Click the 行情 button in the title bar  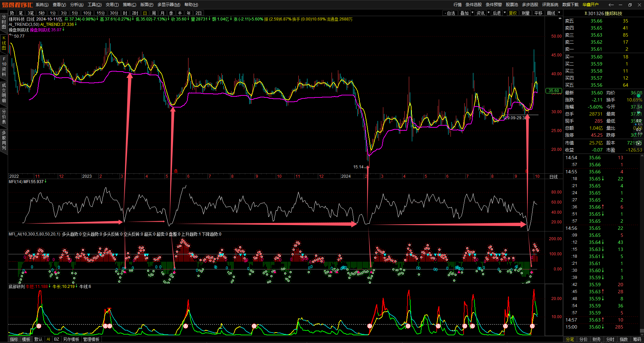pos(458,5)
